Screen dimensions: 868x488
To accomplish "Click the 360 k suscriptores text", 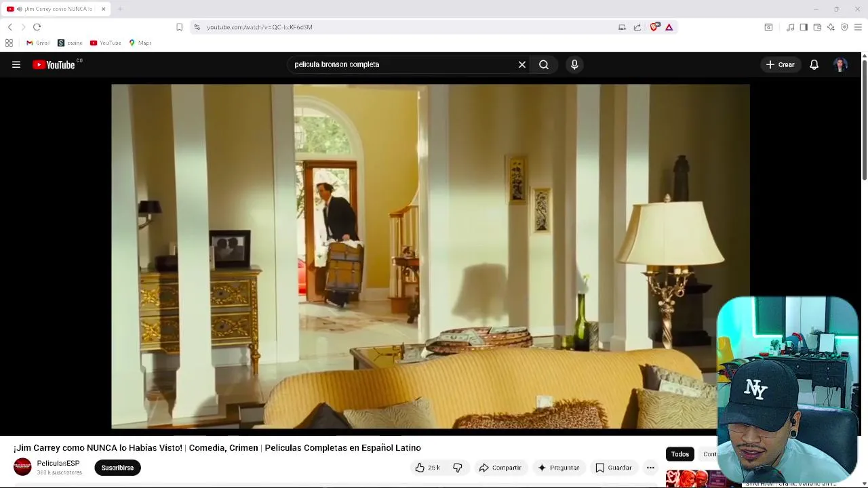I will pos(59,472).
